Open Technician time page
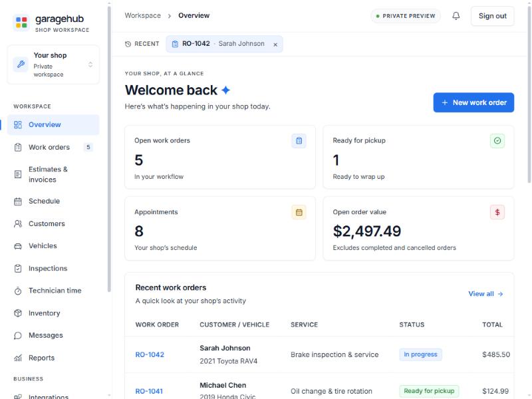Image resolution: width=532 pixels, height=399 pixels. click(x=53, y=291)
